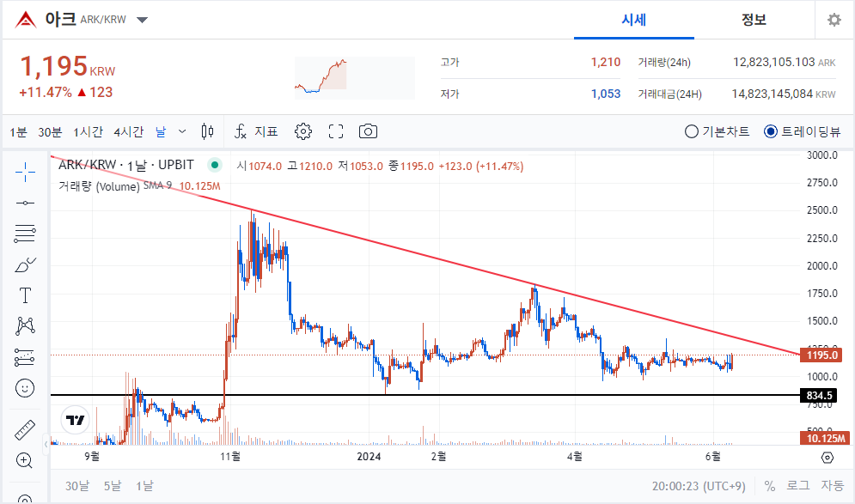Select the text annotation tool

[25, 295]
